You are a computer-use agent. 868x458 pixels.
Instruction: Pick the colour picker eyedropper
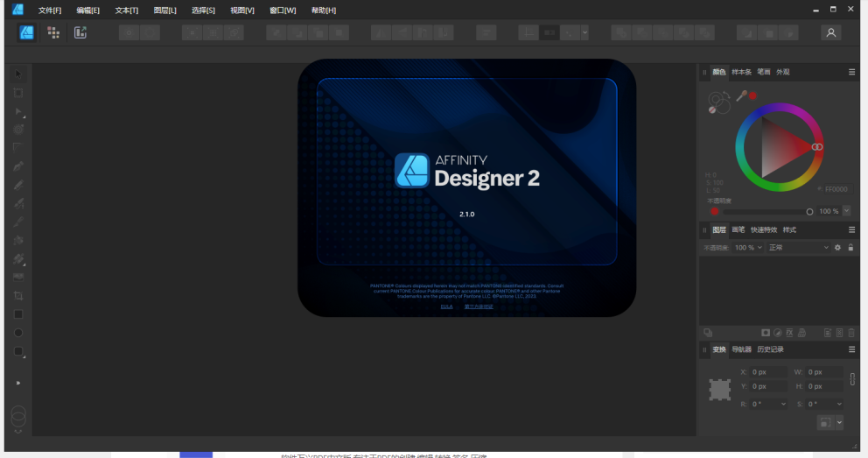pos(741,95)
